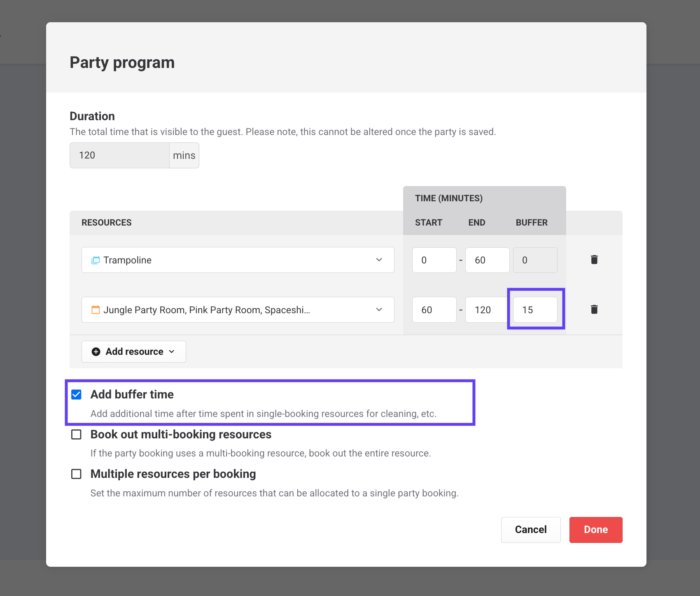Select the Trampoline end time field
The height and width of the screenshot is (596, 700).
tap(487, 260)
